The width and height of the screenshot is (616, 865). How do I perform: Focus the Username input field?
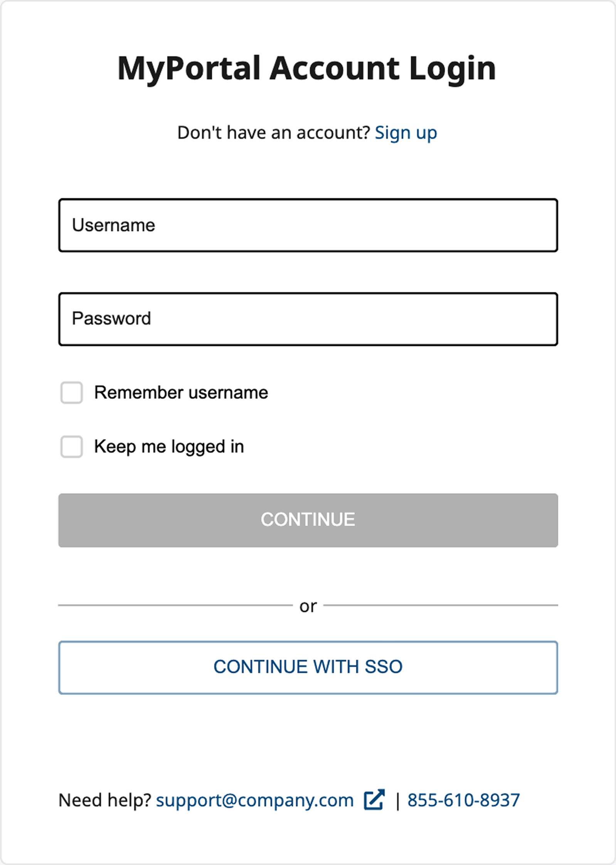(308, 226)
